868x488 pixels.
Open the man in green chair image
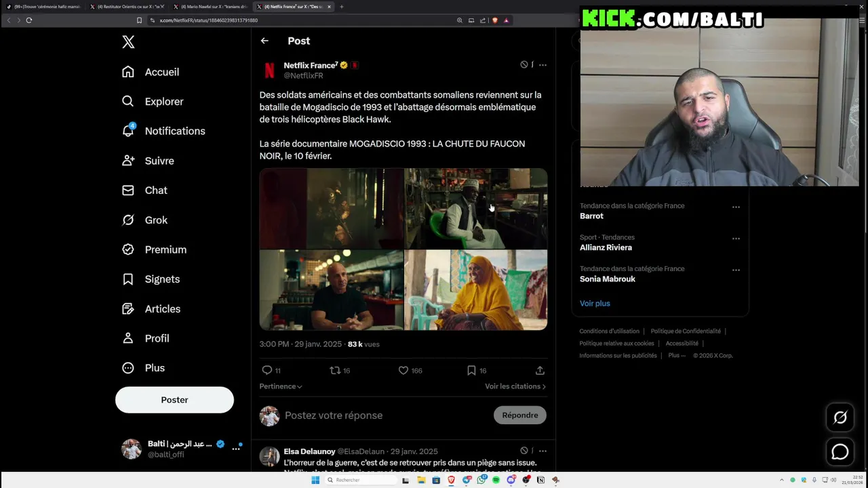point(476,209)
